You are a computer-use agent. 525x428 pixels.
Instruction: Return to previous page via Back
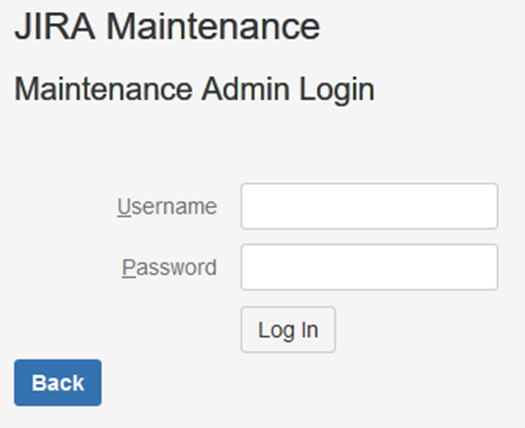[x=58, y=383]
